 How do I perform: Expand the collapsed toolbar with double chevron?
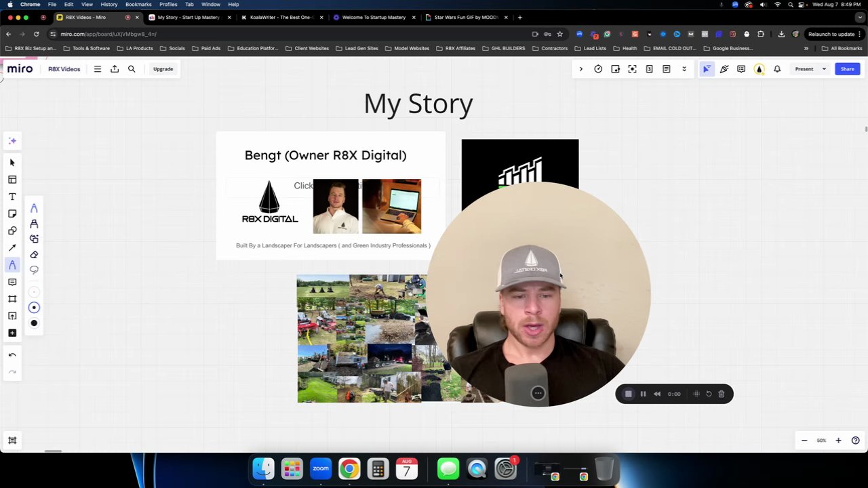pyautogui.click(x=684, y=68)
